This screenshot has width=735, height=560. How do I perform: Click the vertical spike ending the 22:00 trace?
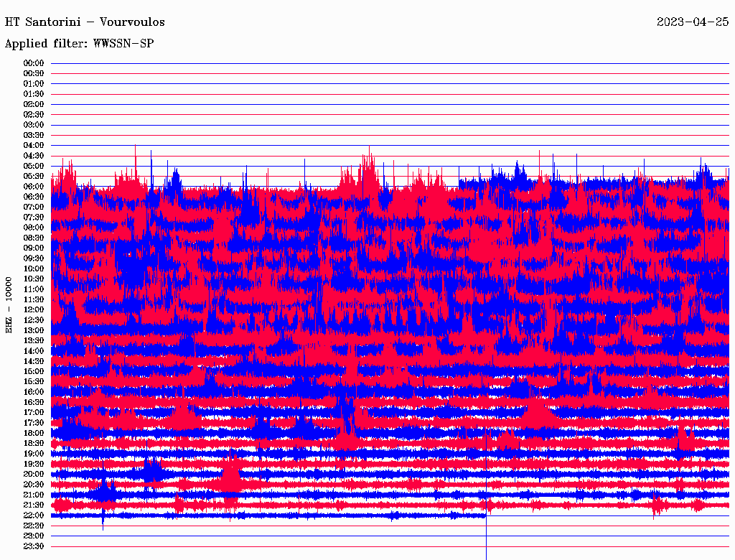click(x=487, y=535)
